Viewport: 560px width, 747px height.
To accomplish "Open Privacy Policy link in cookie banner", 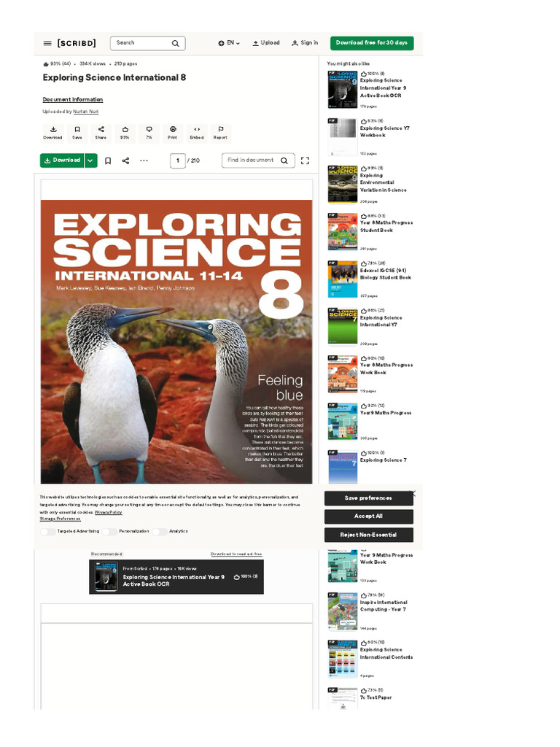I will (108, 512).
